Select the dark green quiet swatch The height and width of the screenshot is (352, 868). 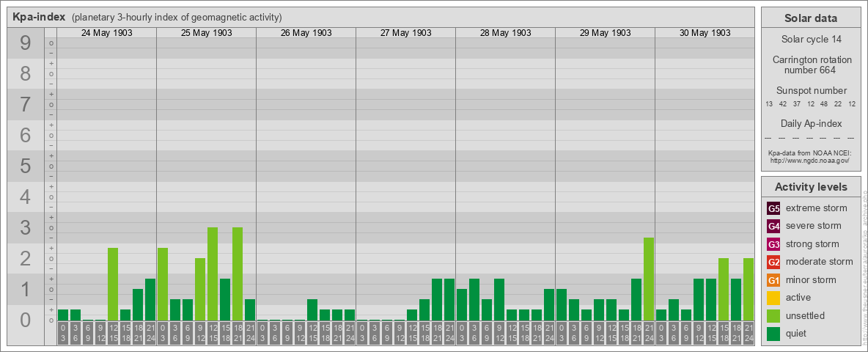pos(774,333)
